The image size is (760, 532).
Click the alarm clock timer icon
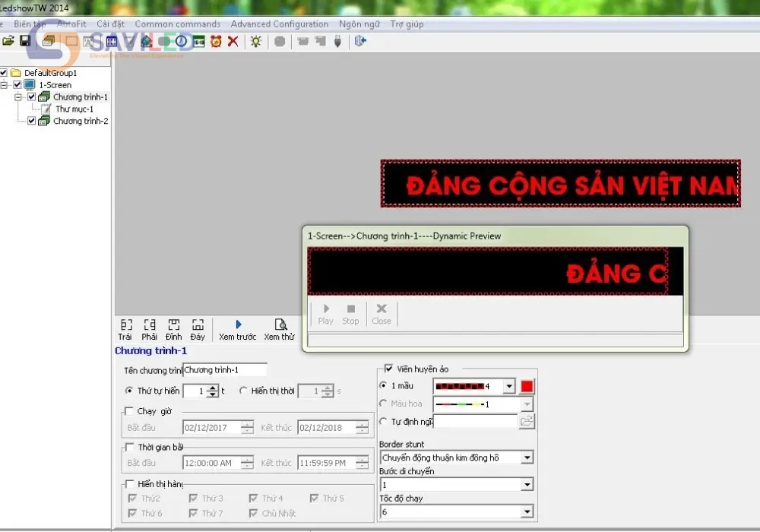click(216, 41)
